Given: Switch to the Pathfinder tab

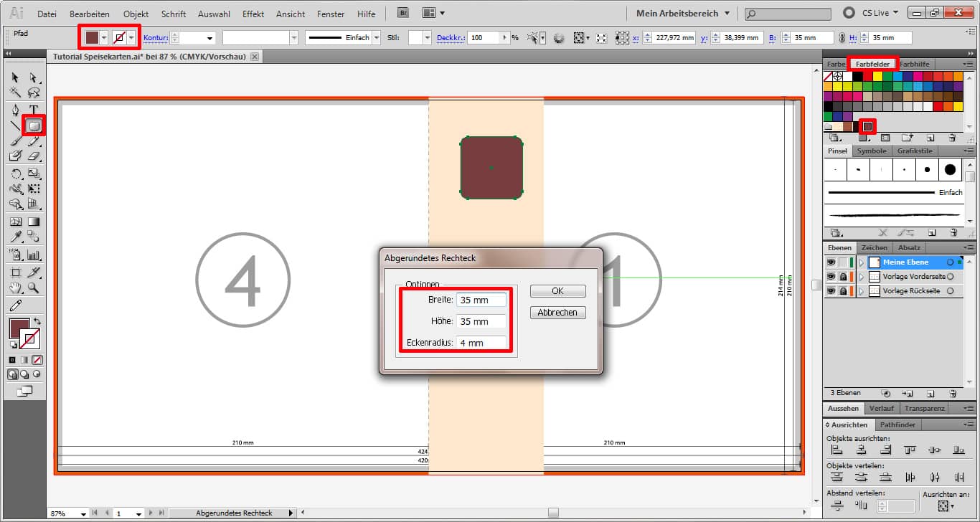Looking at the screenshot, I should coord(897,424).
